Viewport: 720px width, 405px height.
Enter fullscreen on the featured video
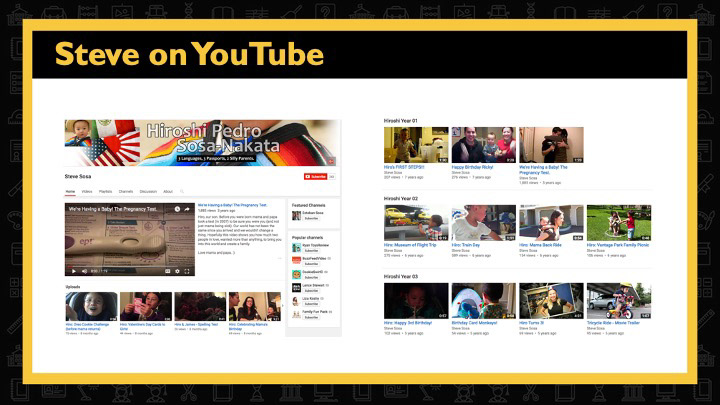pyautogui.click(x=187, y=271)
